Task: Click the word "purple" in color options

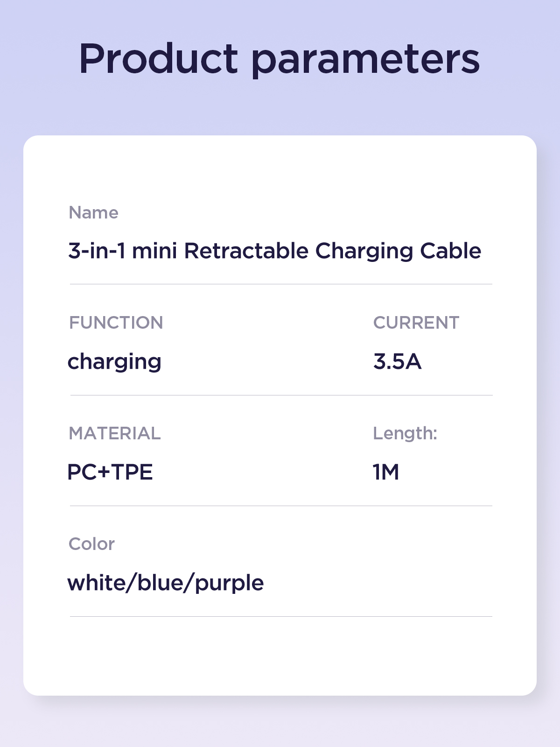Action: (x=229, y=584)
